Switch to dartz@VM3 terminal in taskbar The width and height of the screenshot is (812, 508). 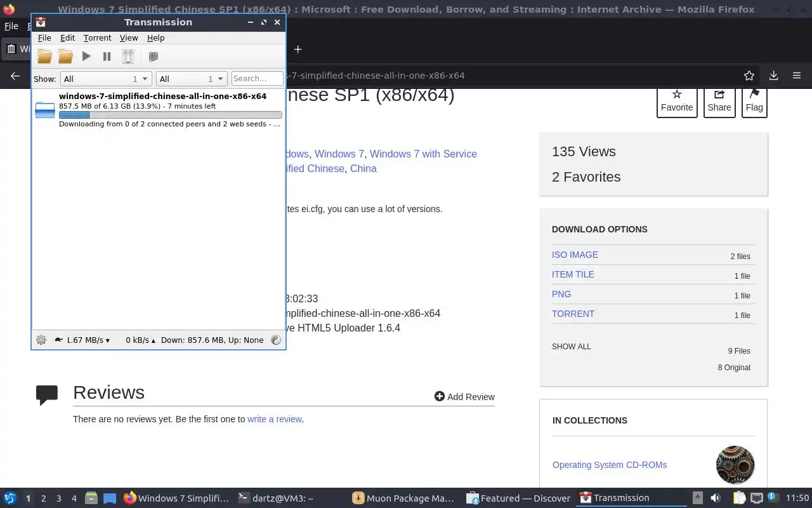coord(275,498)
